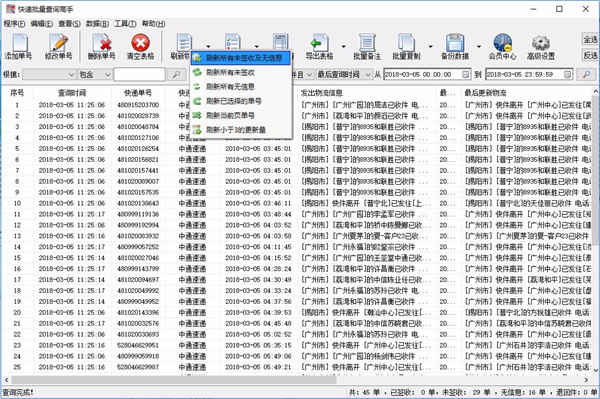
Task: Click the search icon beside the keyword field
Action: pyautogui.click(x=176, y=75)
